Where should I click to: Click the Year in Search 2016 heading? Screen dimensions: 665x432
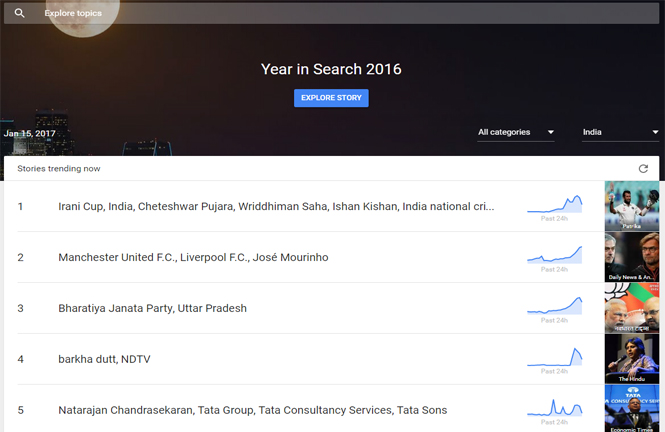pyautogui.click(x=331, y=69)
